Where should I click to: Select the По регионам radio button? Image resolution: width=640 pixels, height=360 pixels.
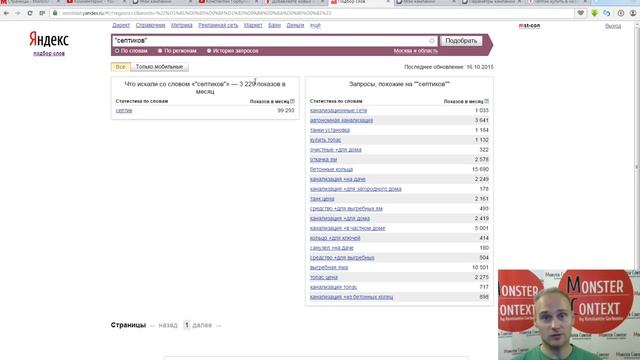(x=160, y=51)
